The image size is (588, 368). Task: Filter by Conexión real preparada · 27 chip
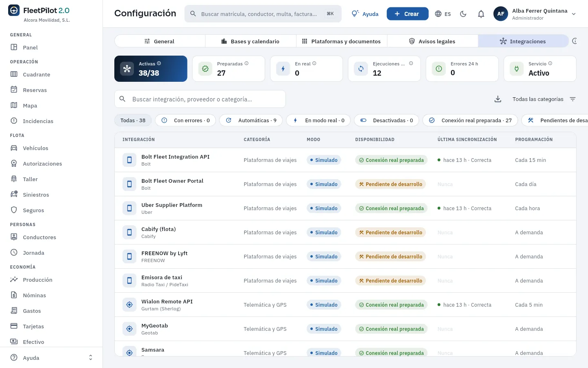coord(470,120)
